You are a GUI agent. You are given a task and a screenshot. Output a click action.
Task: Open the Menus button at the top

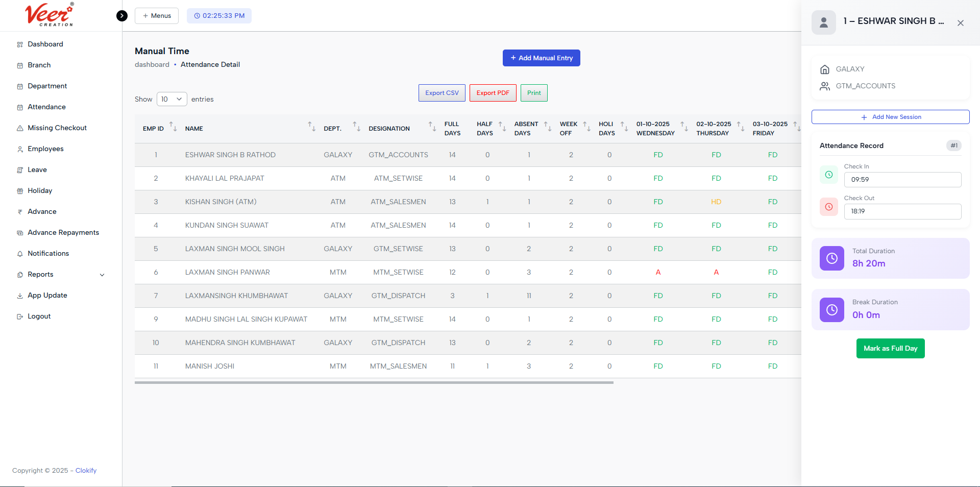pyautogui.click(x=156, y=16)
